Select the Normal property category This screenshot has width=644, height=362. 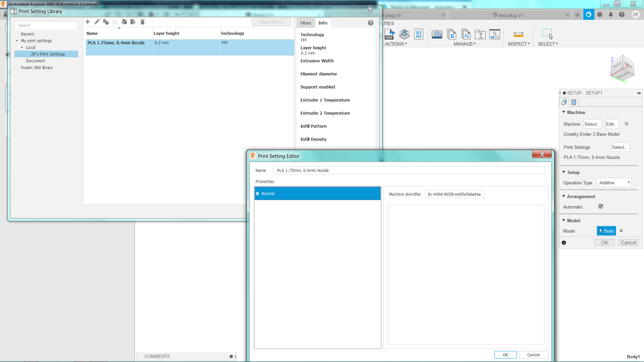coord(317,194)
